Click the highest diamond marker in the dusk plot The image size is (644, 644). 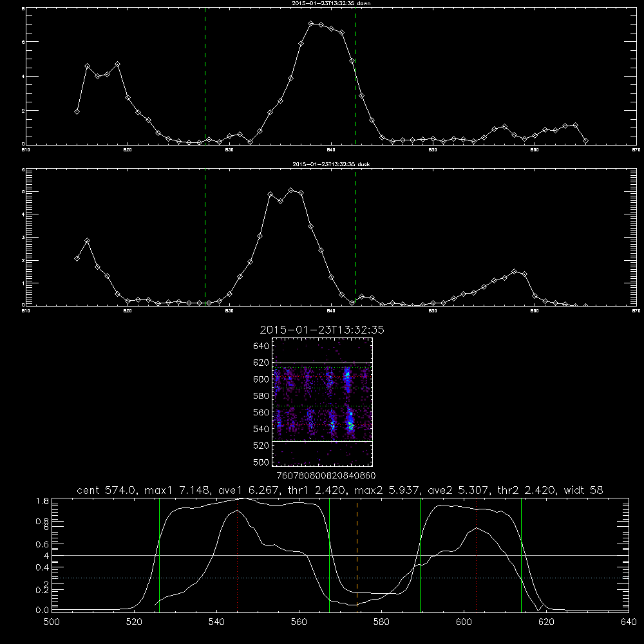pos(291,190)
